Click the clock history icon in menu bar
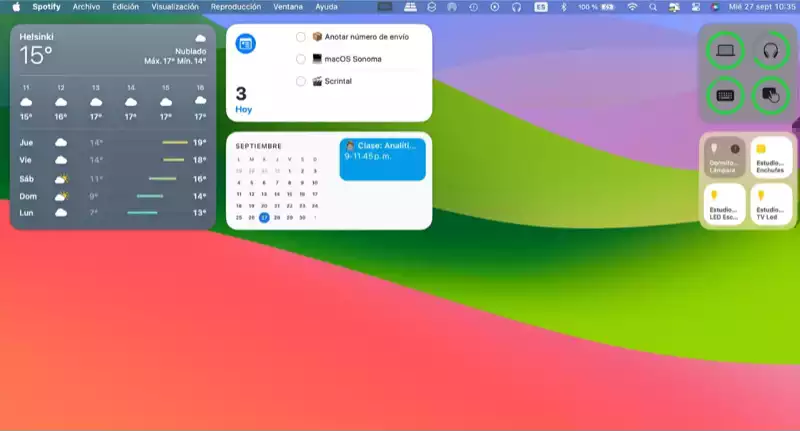Image resolution: width=800 pixels, height=431 pixels. (x=473, y=7)
